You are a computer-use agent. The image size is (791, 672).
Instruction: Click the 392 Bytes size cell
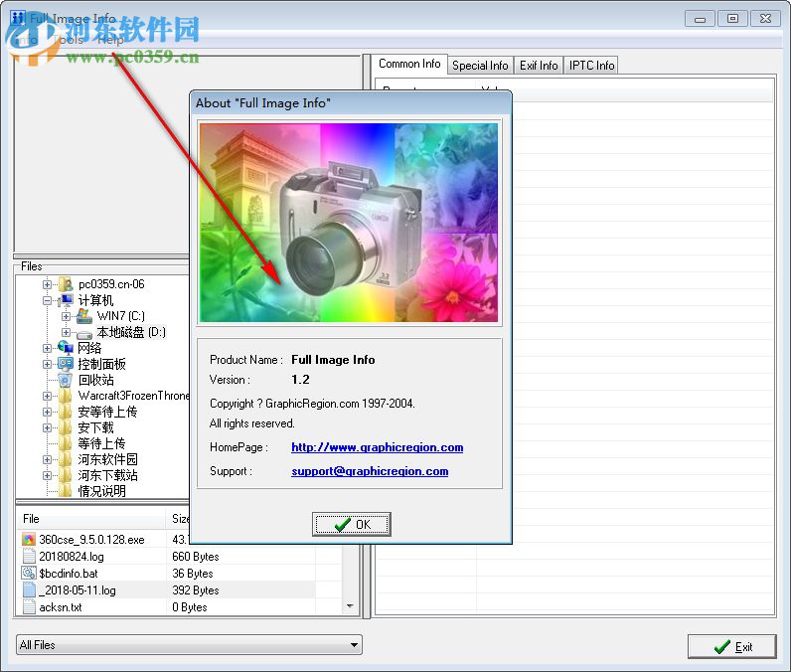195,590
